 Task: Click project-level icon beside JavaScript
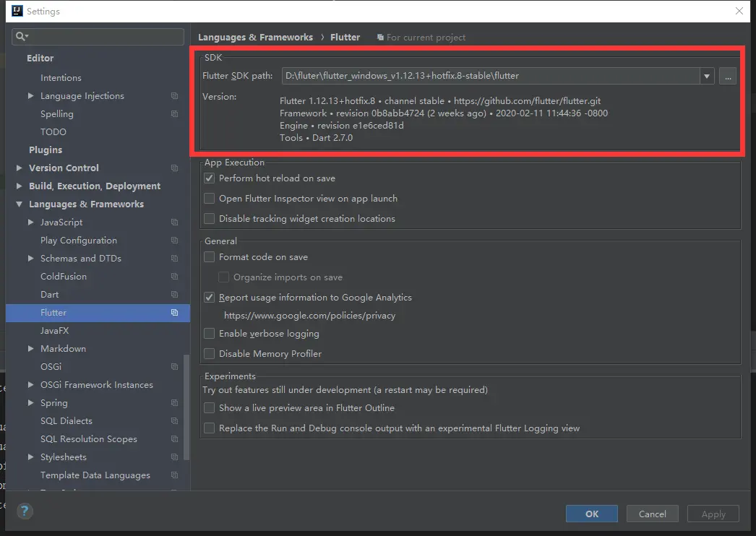click(x=174, y=222)
